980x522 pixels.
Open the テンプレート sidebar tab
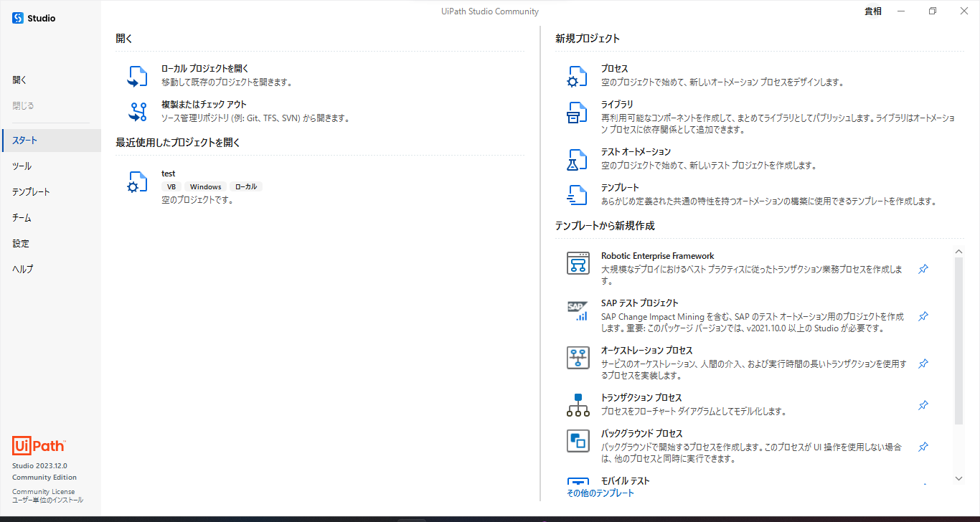point(50,192)
